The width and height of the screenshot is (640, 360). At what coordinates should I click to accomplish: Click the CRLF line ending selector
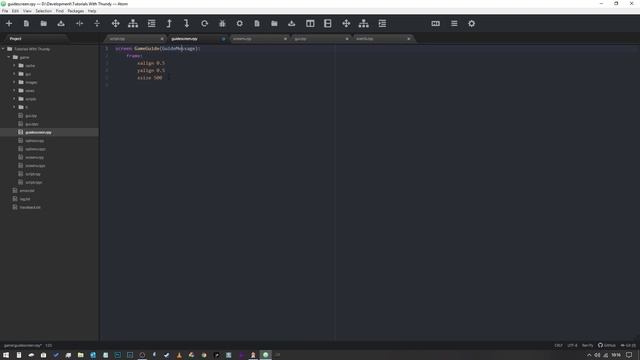pyautogui.click(x=558, y=345)
